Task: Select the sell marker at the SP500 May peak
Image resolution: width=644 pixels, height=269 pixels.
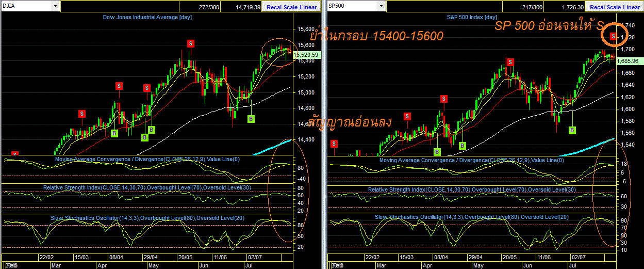Action: click(x=510, y=62)
